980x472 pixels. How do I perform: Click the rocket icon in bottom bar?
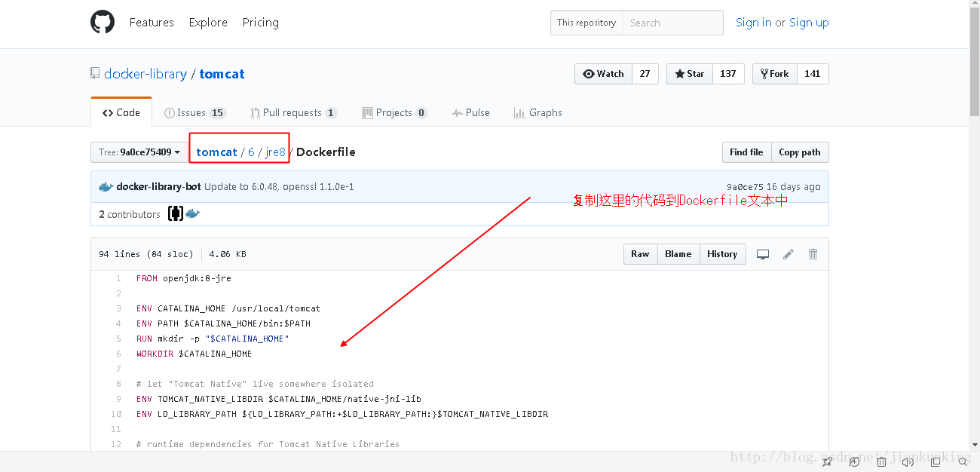pos(827,461)
